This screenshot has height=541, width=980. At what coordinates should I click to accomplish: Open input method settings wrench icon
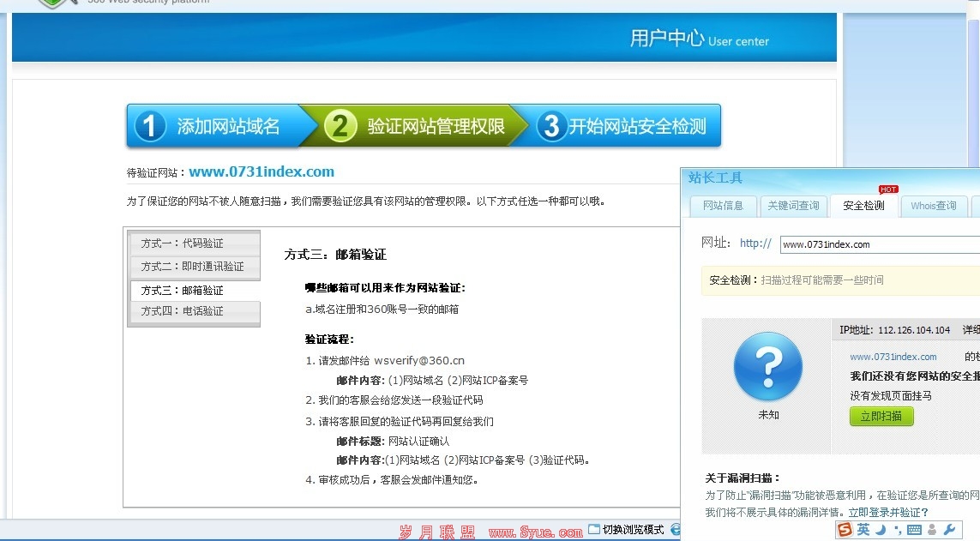point(951,530)
